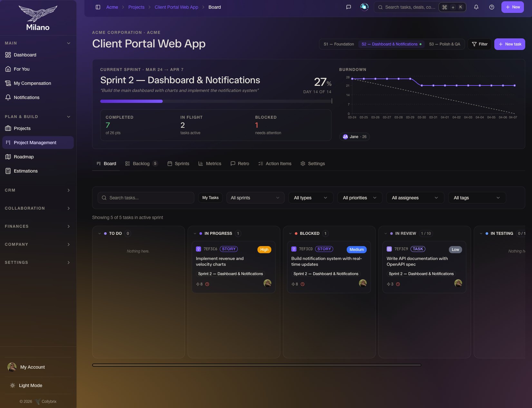Viewport: 532px width, 408px height.
Task: Click the Search tasks input field
Action: [146, 198]
